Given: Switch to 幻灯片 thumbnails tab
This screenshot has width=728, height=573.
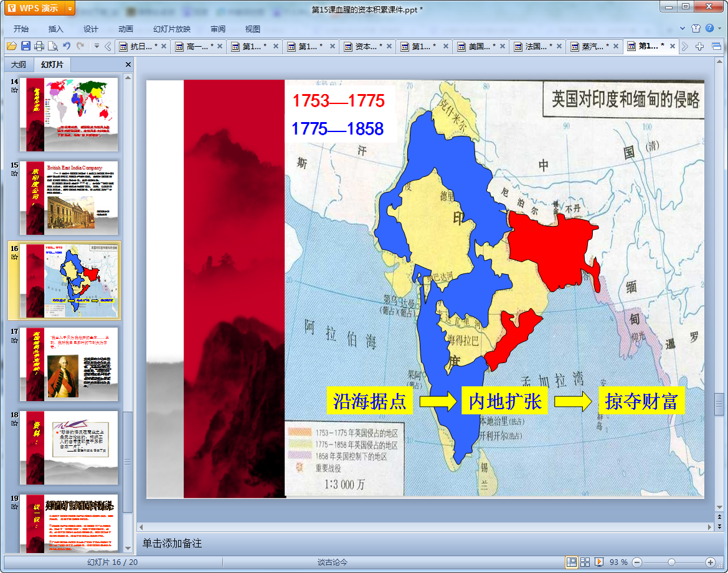Looking at the screenshot, I should (x=52, y=65).
